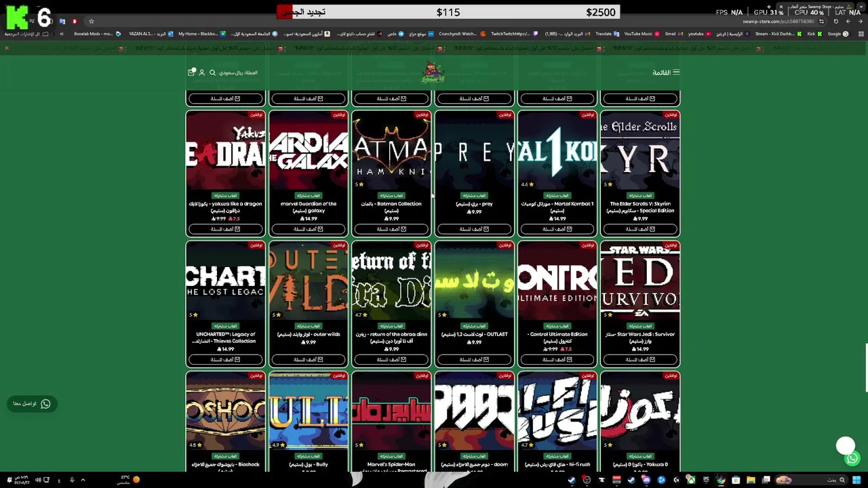Open the Uncharted Lost Legacy cover image
868x488 pixels.
pos(225,281)
